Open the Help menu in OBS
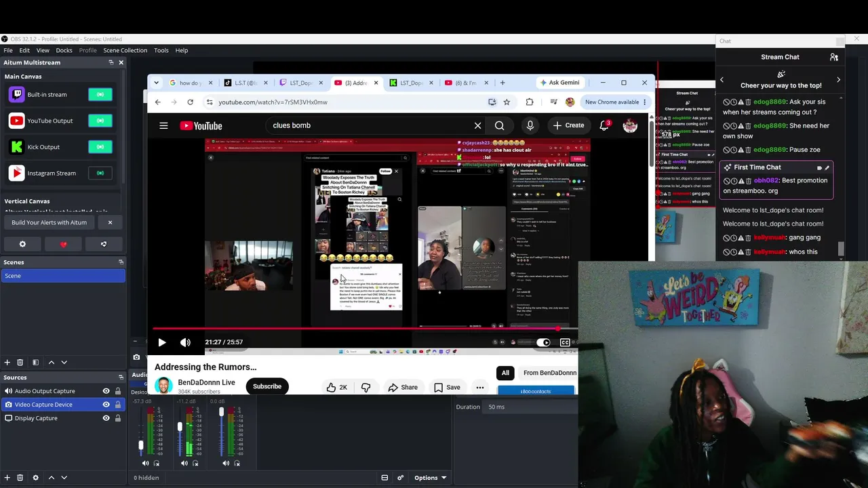Viewport: 868px width, 488px height. (x=182, y=50)
